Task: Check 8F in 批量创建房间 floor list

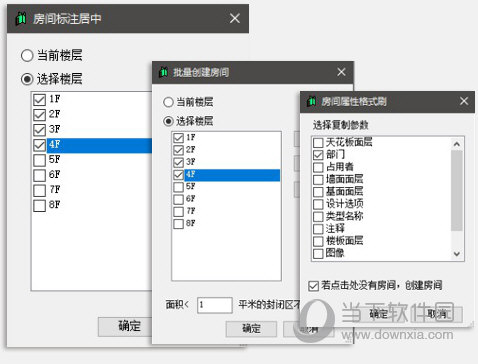Action: pos(179,224)
